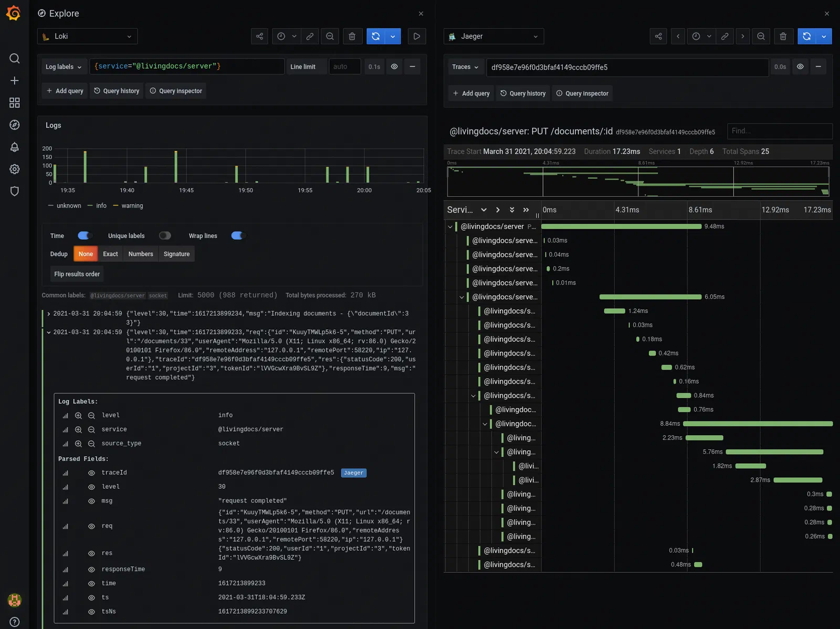Filter for level info label value

(x=78, y=415)
